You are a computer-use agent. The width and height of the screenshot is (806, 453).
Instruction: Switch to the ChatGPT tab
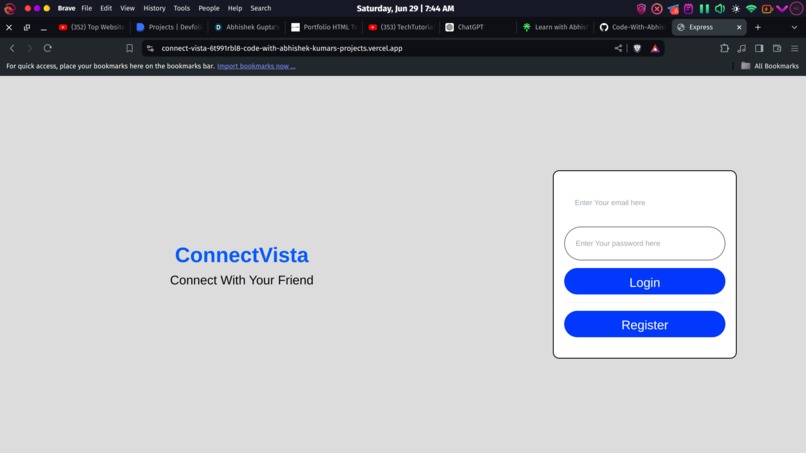478,27
